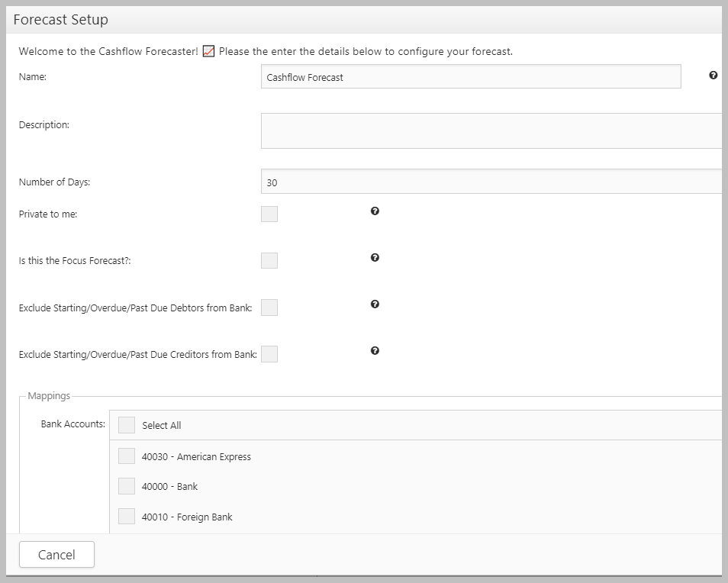
Task: Click help icon for Exclude Creditors option
Action: pyautogui.click(x=375, y=350)
